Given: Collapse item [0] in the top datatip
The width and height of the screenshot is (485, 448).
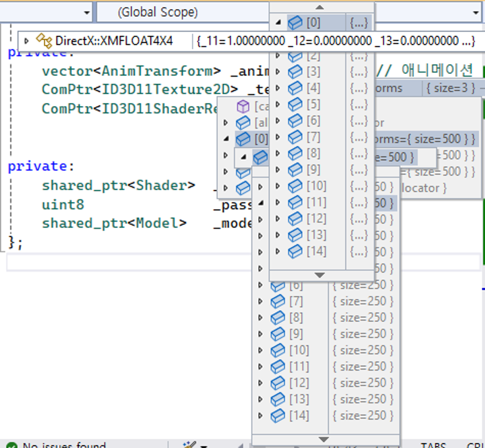Looking at the screenshot, I should click(x=278, y=23).
